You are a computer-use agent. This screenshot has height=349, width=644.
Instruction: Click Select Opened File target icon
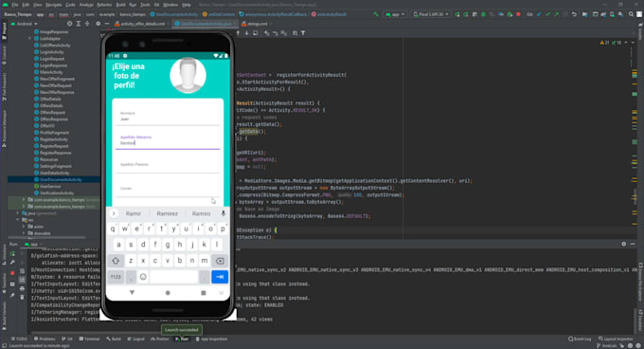pyautogui.click(x=69, y=24)
